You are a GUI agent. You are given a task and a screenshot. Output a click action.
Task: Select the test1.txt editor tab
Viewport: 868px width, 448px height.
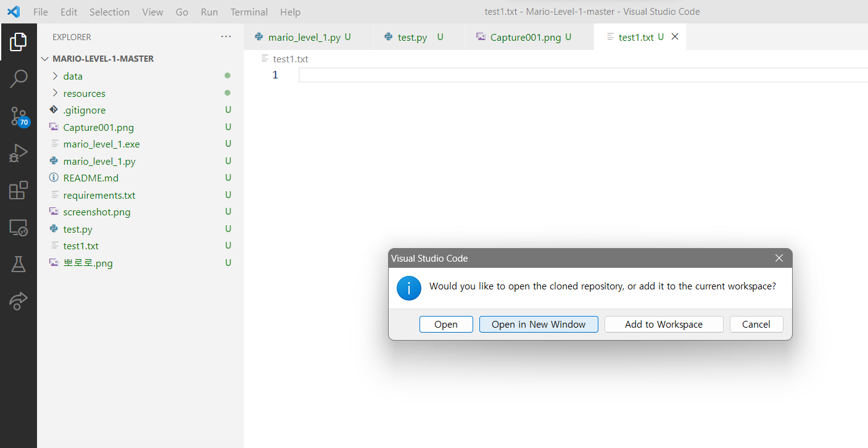pyautogui.click(x=640, y=37)
